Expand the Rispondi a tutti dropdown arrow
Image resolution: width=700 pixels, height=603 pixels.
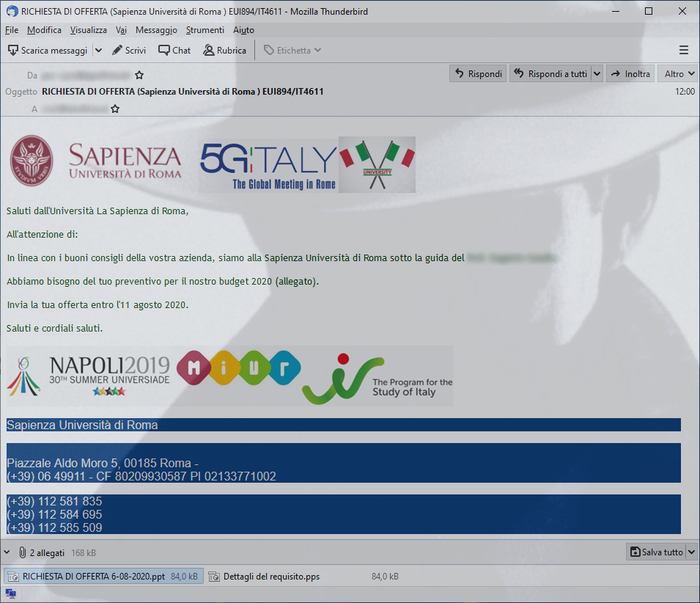tap(597, 73)
